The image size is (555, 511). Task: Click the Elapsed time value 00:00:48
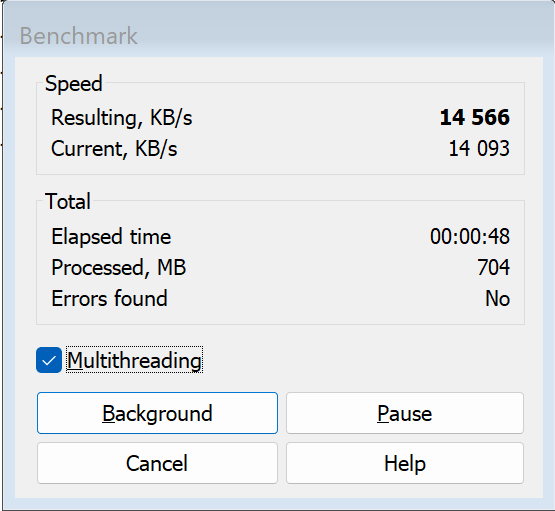click(470, 236)
